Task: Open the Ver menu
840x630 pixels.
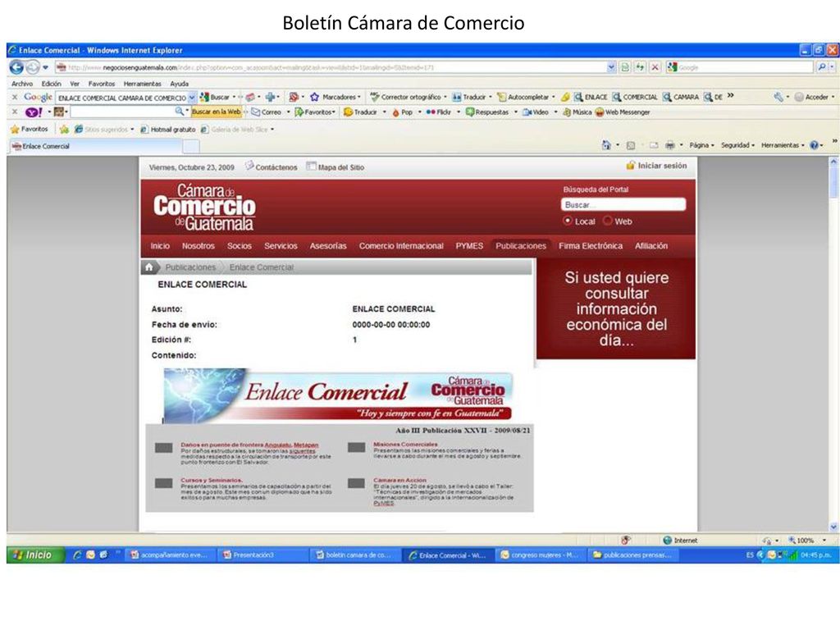Action: tap(75, 84)
